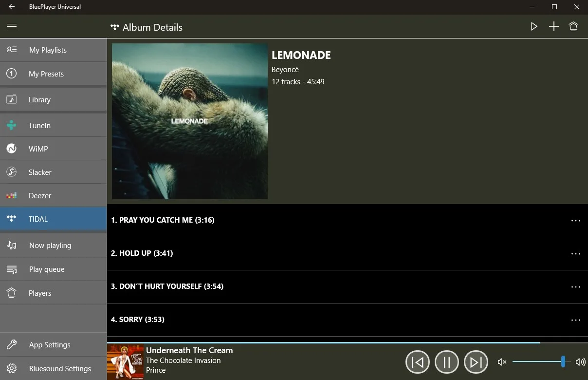This screenshot has width=588, height=380.
Task: Play track 4 Sorry
Action: tap(347, 320)
